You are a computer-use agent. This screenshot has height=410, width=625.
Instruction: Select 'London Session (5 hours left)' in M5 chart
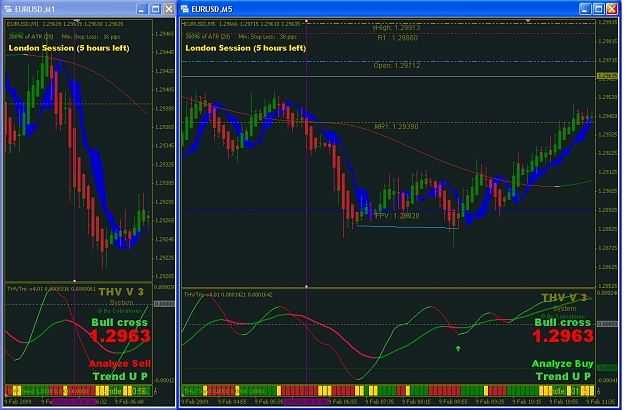[x=246, y=48]
